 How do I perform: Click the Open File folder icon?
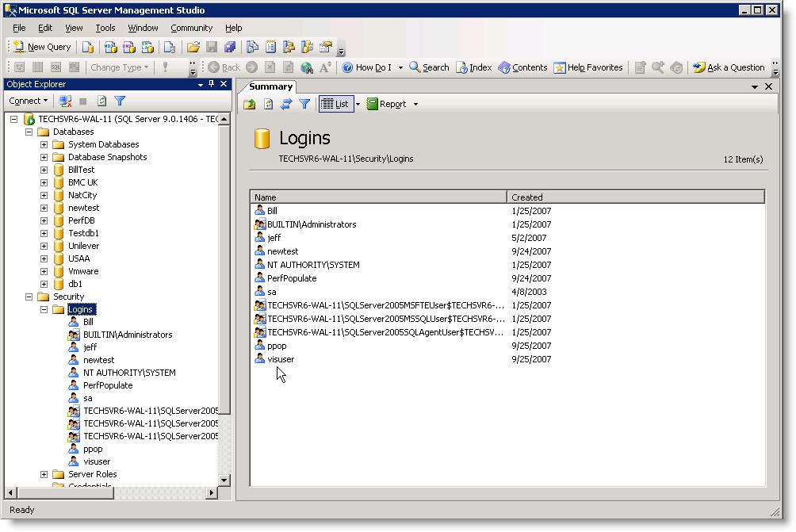click(x=193, y=48)
